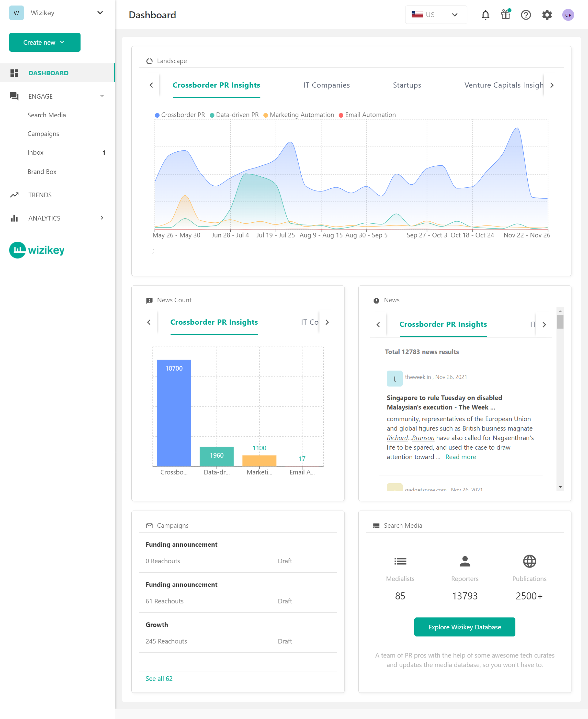Viewport: 588px width, 719px height.
Task: Click the Trends arrow icon in sidebar
Action: [x=14, y=195]
